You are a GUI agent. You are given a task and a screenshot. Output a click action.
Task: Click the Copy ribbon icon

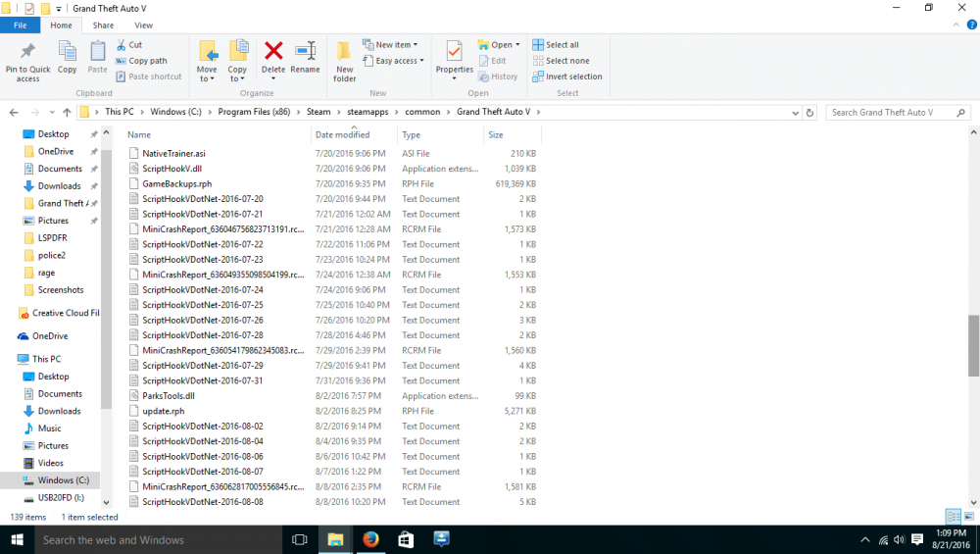67,51
